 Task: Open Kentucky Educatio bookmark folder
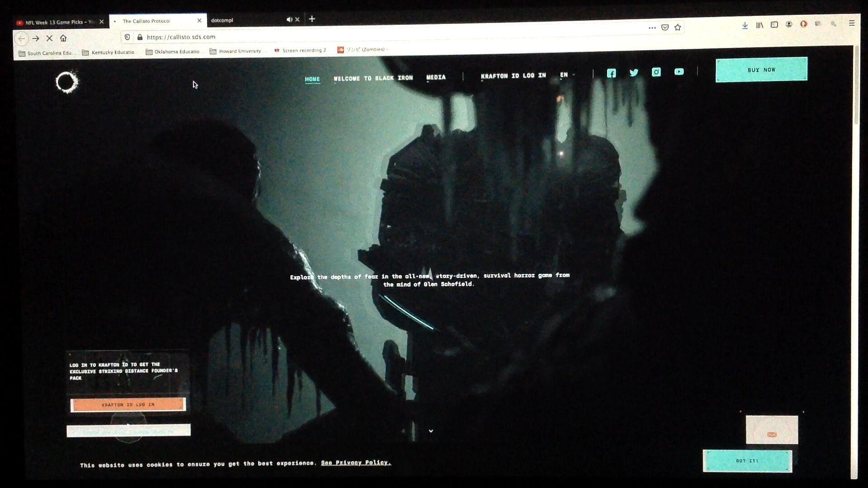[108, 52]
